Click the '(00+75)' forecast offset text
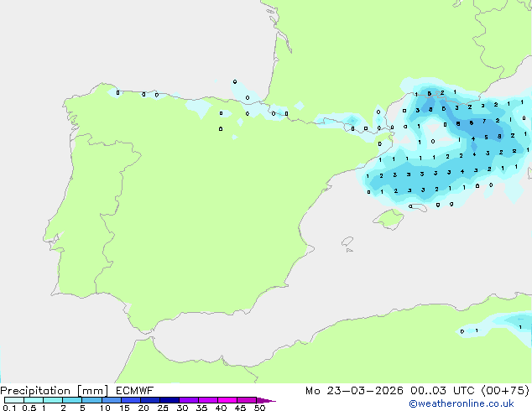The height and width of the screenshot is (411, 532). click(x=505, y=391)
